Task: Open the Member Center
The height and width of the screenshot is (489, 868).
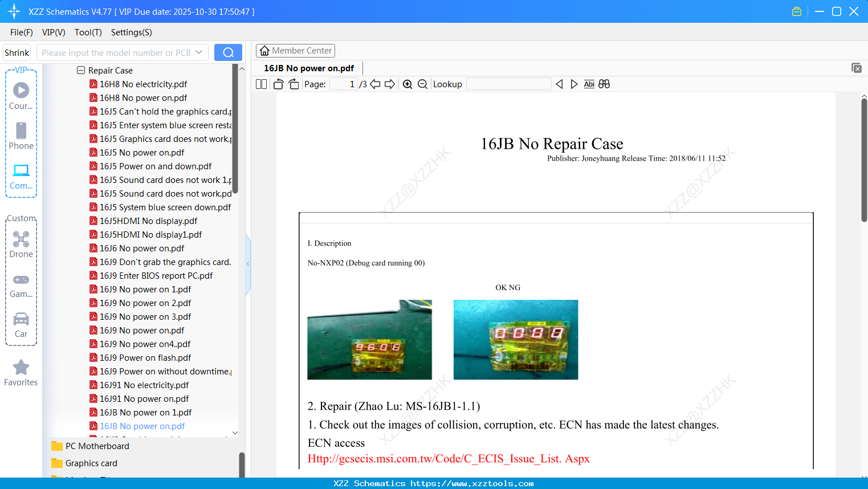Action: tap(295, 51)
